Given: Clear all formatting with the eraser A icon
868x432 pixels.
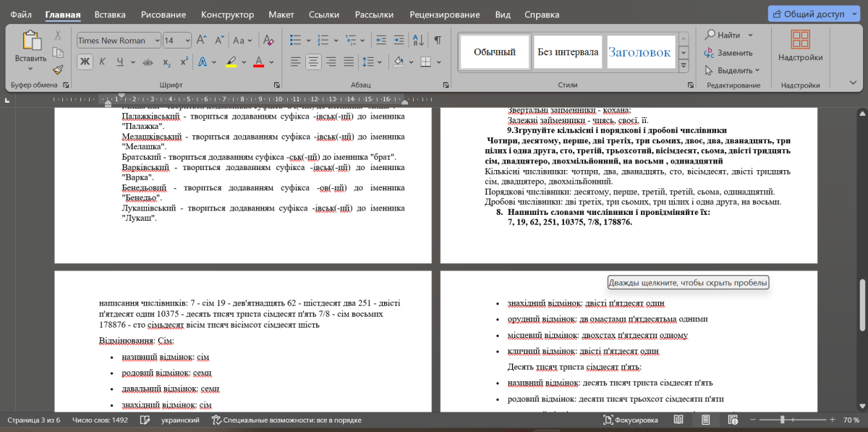Looking at the screenshot, I should tap(268, 41).
